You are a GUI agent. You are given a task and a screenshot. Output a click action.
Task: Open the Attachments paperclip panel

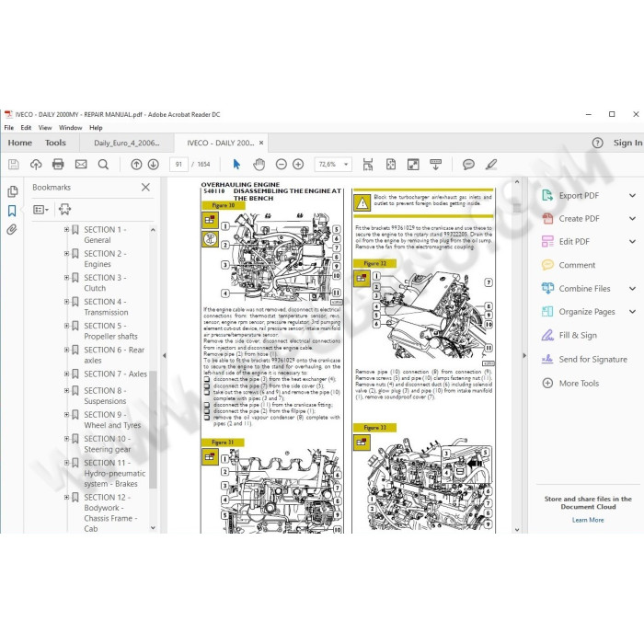12,230
